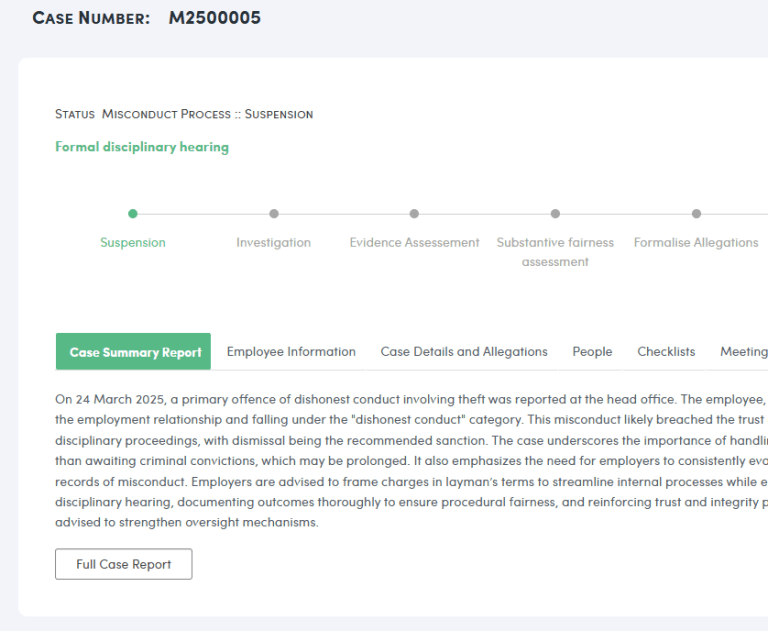Screen dimensions: 768x631
Task: Switch to the People tab
Action: (592, 352)
